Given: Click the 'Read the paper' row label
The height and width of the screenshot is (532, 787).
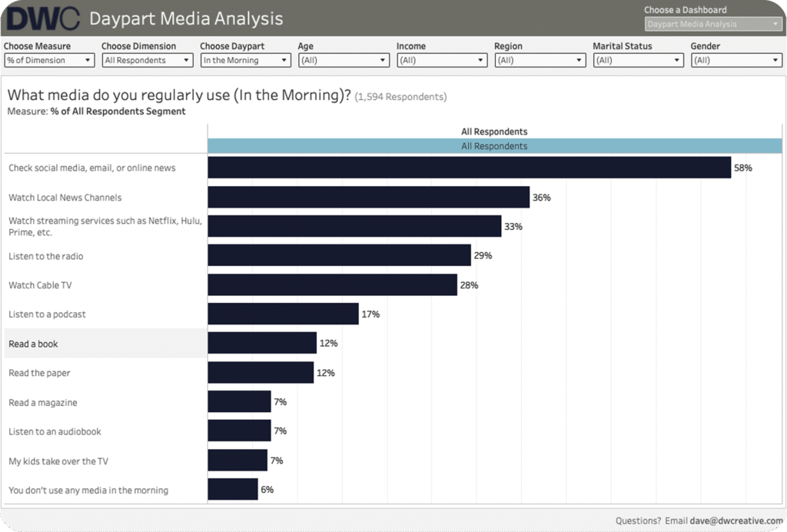Looking at the screenshot, I should coord(39,373).
